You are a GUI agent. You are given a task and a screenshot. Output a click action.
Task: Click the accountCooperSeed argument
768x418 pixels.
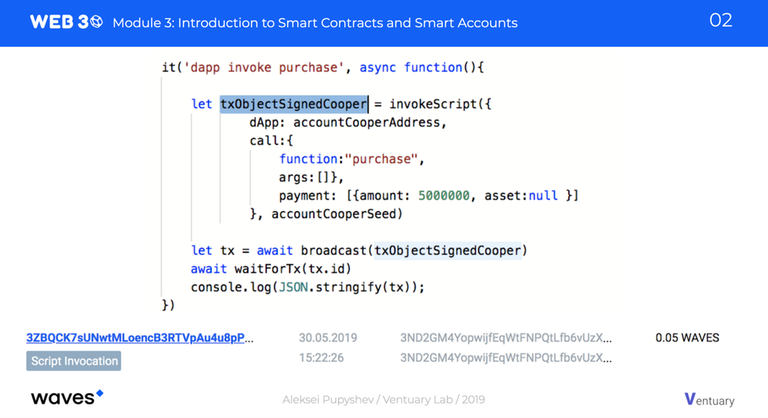[x=333, y=214]
